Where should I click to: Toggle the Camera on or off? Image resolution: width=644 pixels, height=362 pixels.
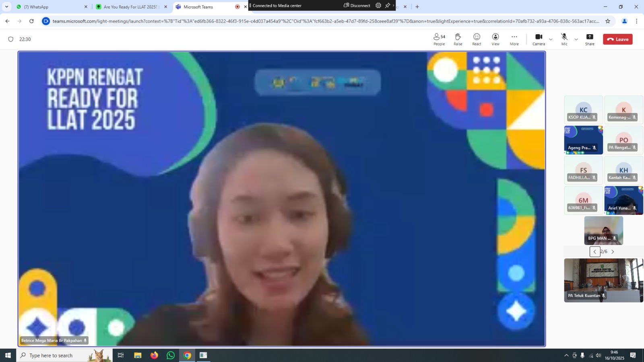539,39
